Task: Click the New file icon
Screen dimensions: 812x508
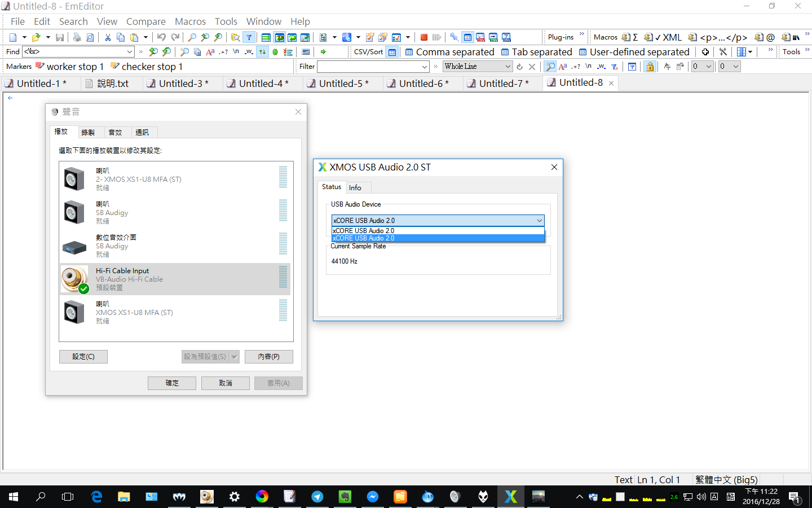Action: 13,37
